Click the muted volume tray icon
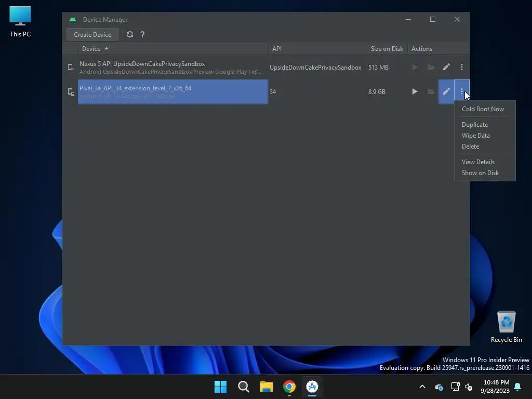This screenshot has width=532, height=399. tap(469, 387)
